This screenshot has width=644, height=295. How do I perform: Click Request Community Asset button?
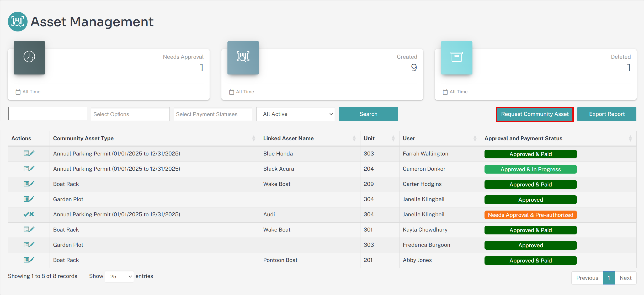click(x=535, y=114)
